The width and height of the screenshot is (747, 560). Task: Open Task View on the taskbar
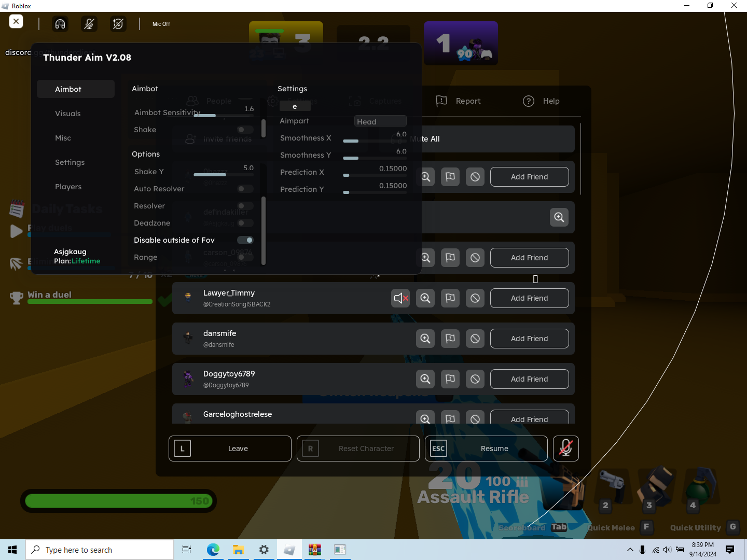point(187,550)
